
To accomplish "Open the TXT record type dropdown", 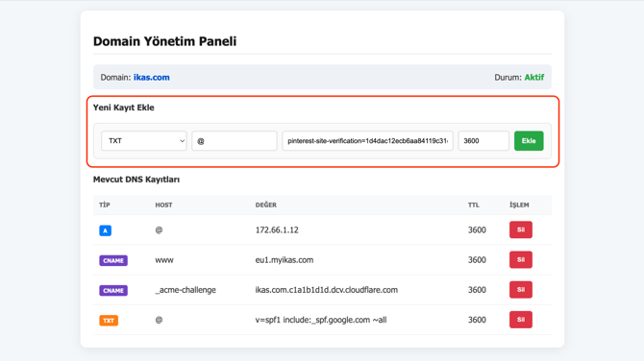I will tap(144, 141).
